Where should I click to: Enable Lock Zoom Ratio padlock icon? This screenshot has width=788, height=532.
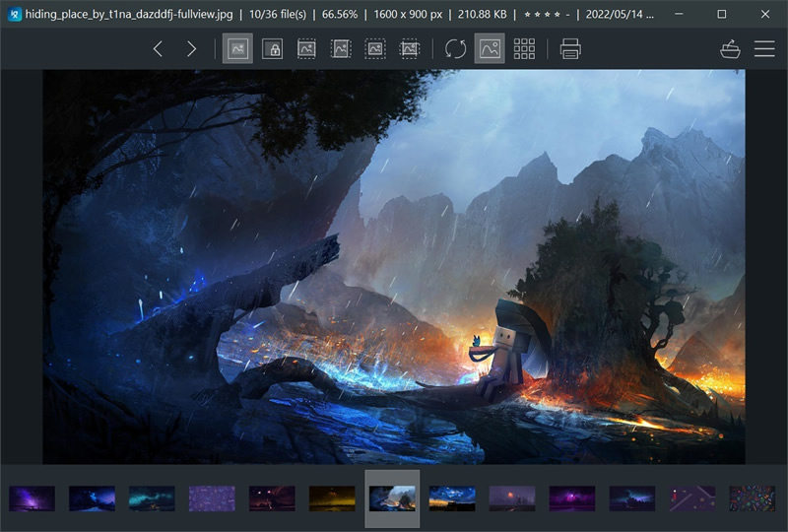(x=273, y=49)
